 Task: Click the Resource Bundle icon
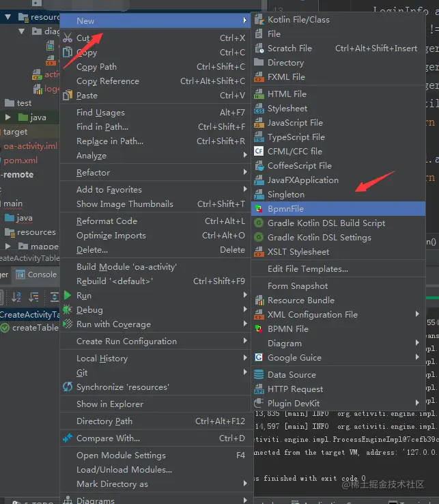click(259, 300)
